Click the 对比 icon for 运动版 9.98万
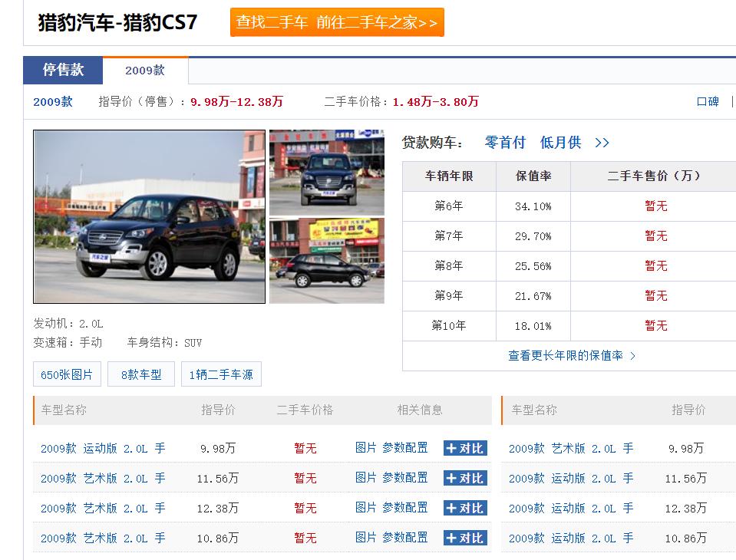 click(464, 447)
